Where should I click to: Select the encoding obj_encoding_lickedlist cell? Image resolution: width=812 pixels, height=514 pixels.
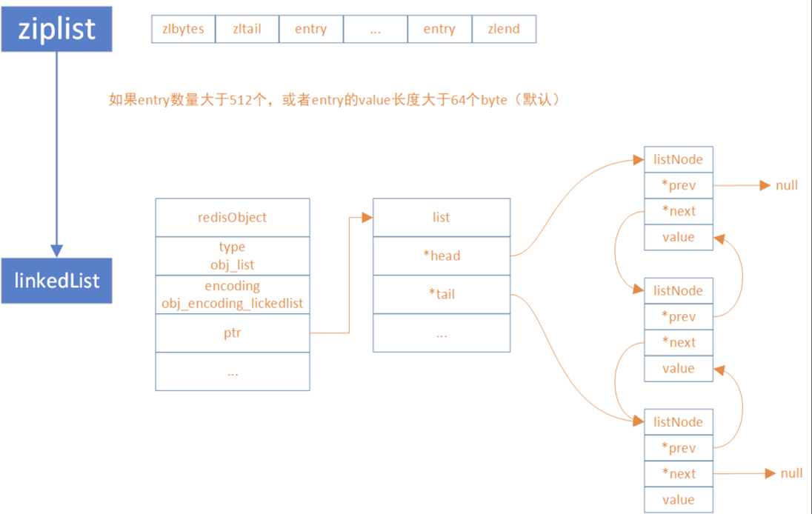(232, 294)
